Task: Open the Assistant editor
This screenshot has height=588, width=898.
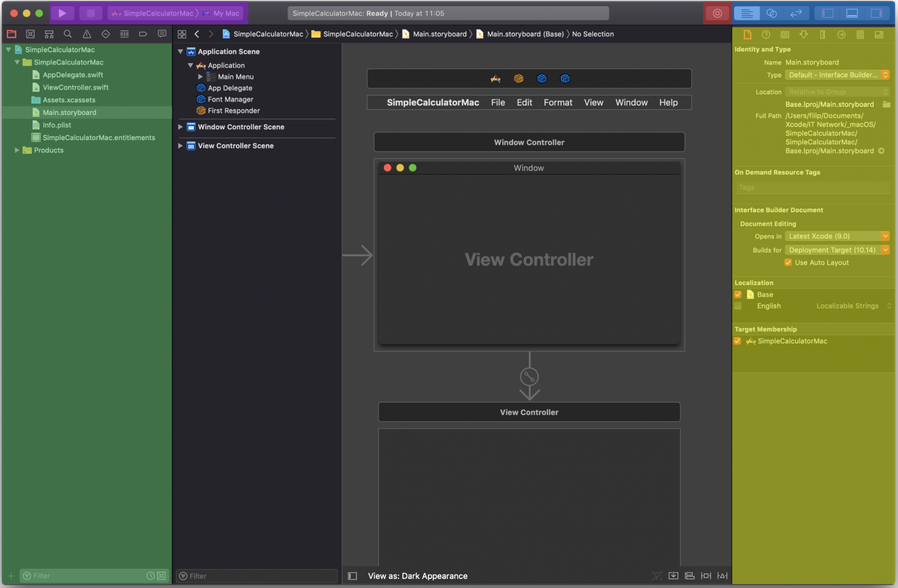Action: point(772,13)
